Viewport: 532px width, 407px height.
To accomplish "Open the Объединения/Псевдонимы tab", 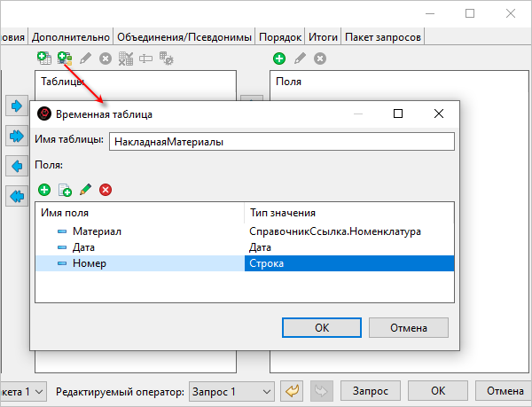I will point(184,36).
